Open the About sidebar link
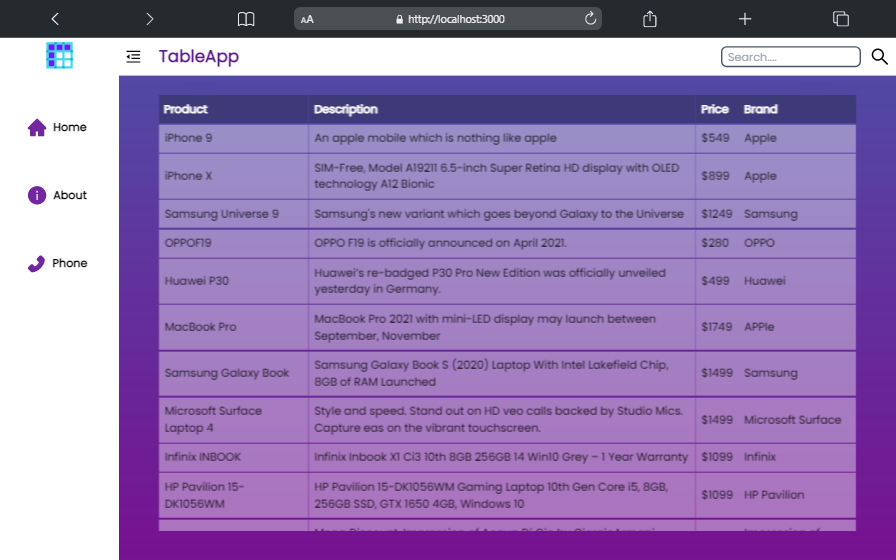896x560 pixels. 70,195
